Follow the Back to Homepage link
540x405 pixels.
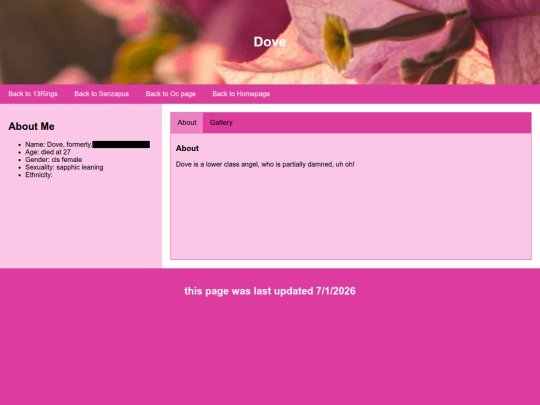[x=241, y=94]
